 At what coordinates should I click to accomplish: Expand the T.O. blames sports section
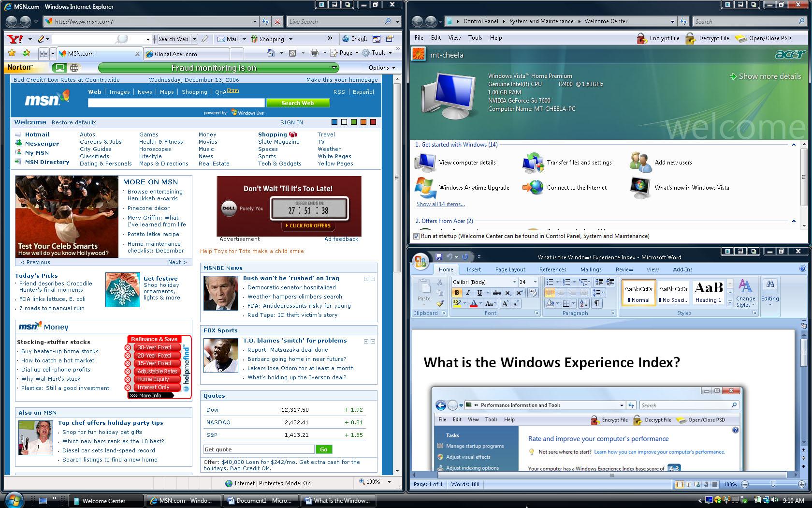(366, 341)
